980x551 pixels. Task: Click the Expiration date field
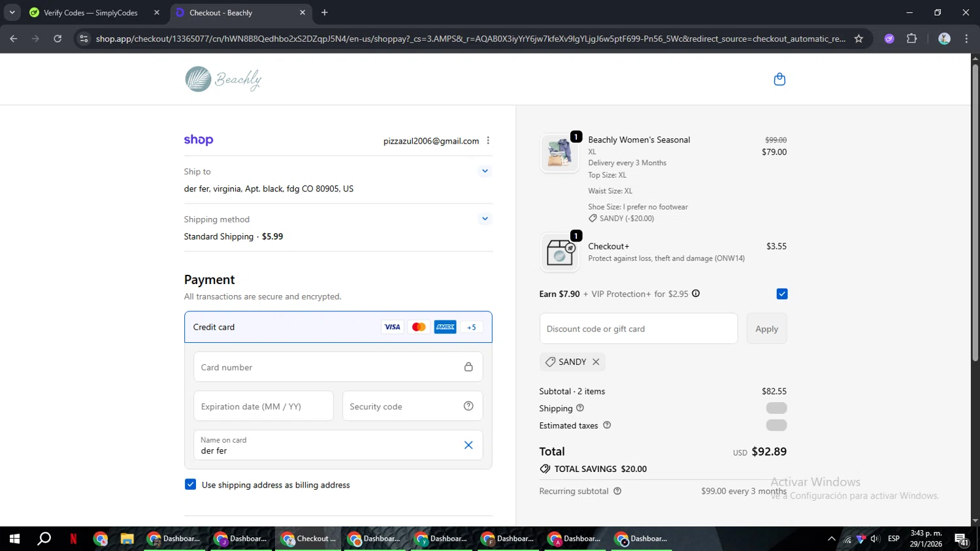(x=263, y=406)
